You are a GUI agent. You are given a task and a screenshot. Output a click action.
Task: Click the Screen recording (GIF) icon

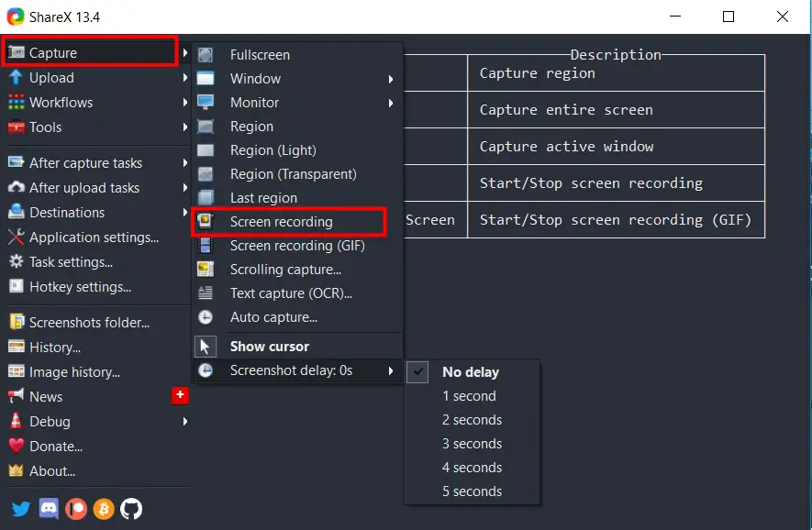tap(206, 246)
